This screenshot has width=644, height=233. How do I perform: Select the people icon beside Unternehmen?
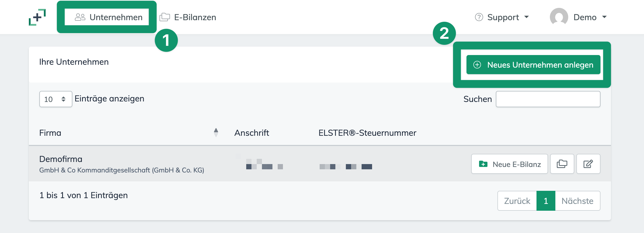point(80,17)
